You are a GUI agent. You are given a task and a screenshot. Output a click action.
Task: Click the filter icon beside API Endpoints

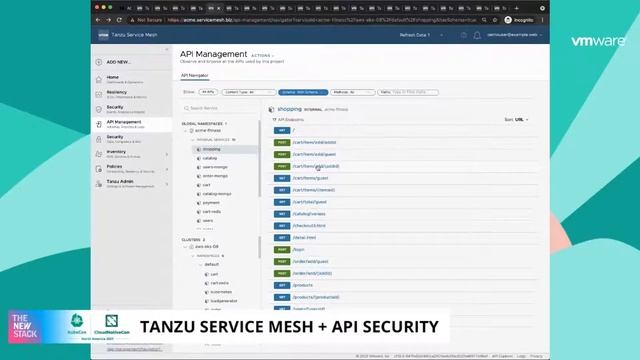(x=274, y=120)
